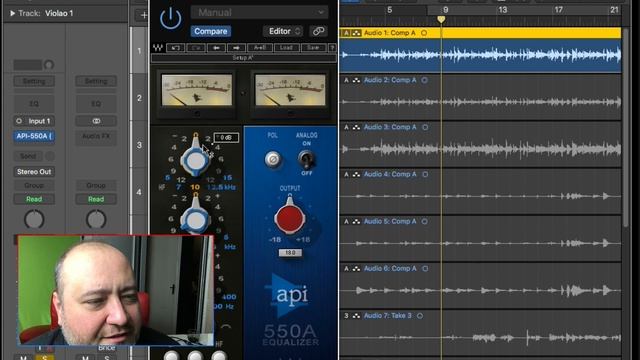Toggle the mono/stereo circle on Input 1
The image size is (640, 360).
tap(19, 121)
